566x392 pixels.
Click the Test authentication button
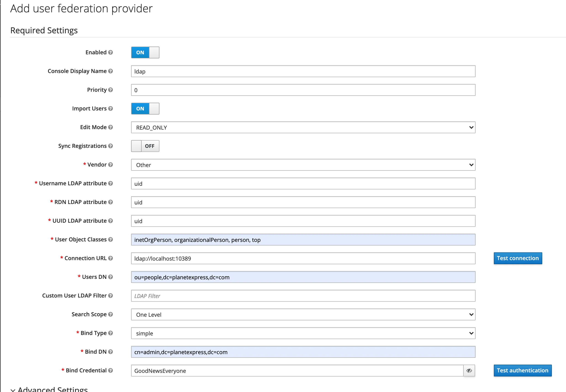coord(522,371)
